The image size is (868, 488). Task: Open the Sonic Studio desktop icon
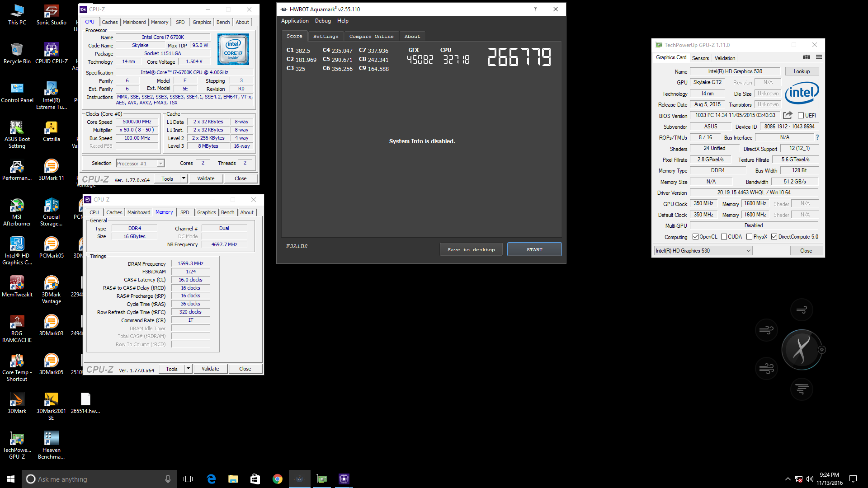[51, 14]
